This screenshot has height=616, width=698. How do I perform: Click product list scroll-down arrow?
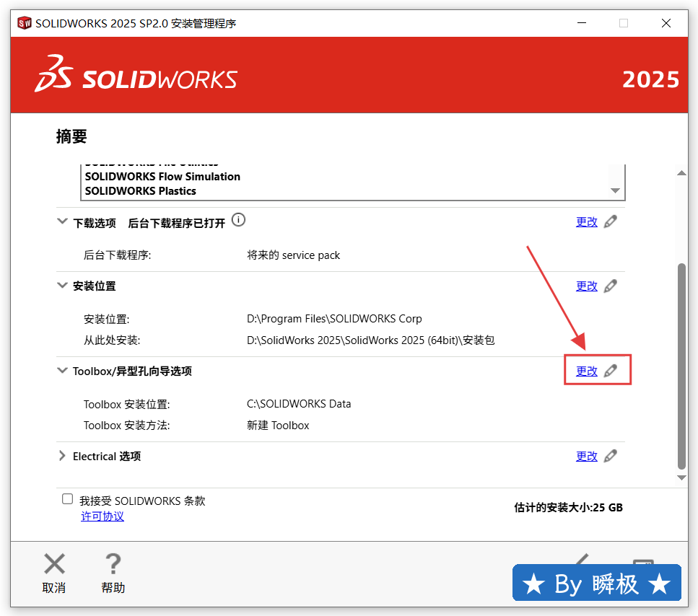tap(615, 190)
